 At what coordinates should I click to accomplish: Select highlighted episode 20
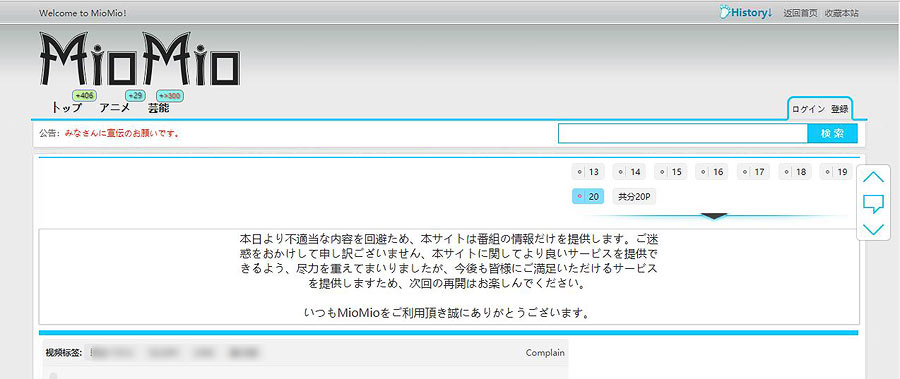(588, 196)
